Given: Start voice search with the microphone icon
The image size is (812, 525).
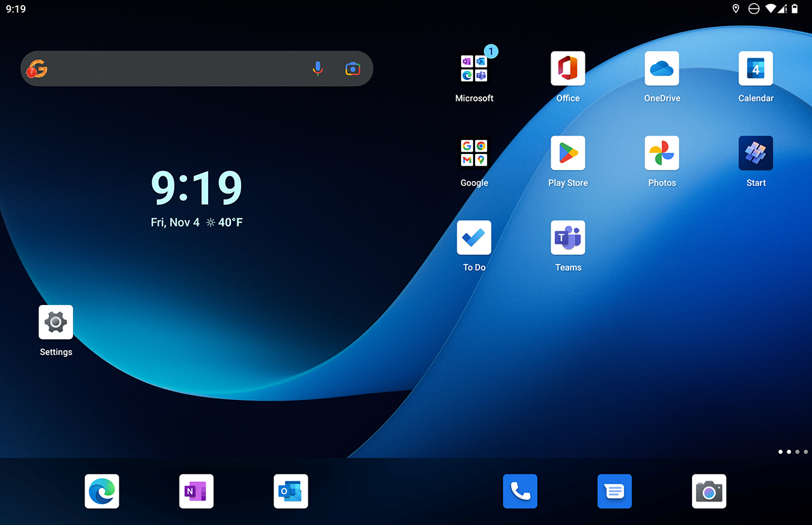Looking at the screenshot, I should (x=318, y=68).
